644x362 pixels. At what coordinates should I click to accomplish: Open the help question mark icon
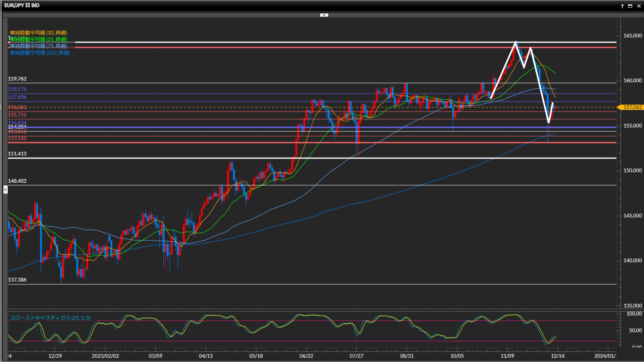click(622, 6)
